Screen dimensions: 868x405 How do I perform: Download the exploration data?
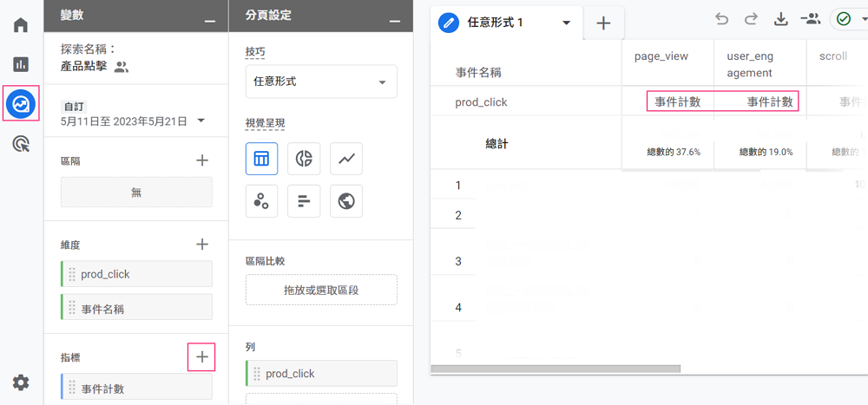point(780,20)
